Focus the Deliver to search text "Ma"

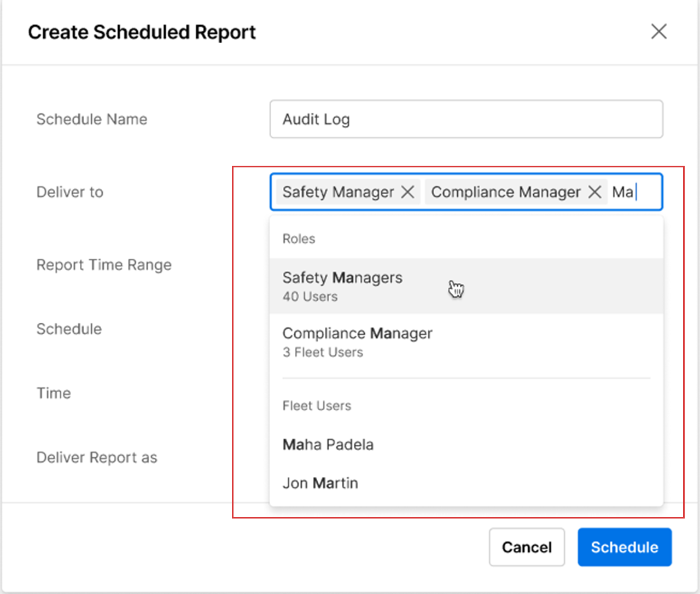pos(624,192)
